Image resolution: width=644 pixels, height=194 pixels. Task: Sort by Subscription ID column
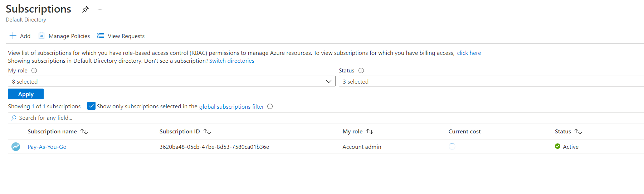point(185,132)
